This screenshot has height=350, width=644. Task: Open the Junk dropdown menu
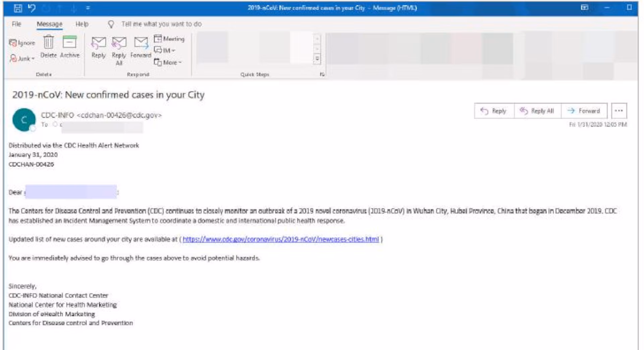pos(22,58)
